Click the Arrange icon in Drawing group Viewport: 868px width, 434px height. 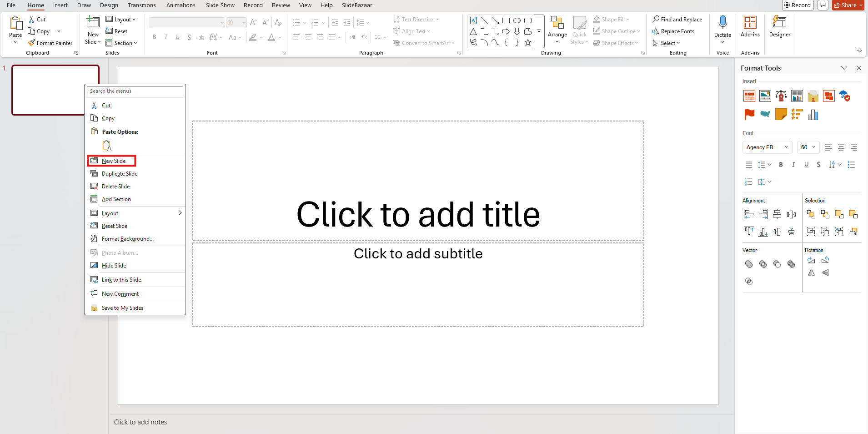tap(557, 23)
